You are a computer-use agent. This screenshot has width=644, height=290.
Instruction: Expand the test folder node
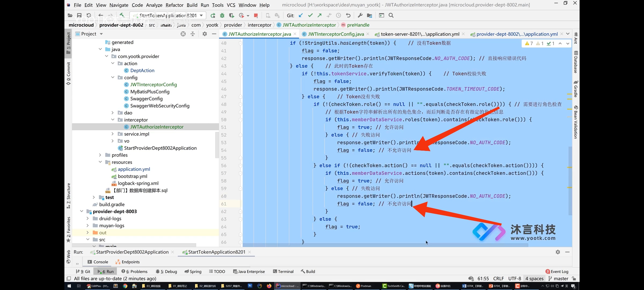tap(94, 197)
